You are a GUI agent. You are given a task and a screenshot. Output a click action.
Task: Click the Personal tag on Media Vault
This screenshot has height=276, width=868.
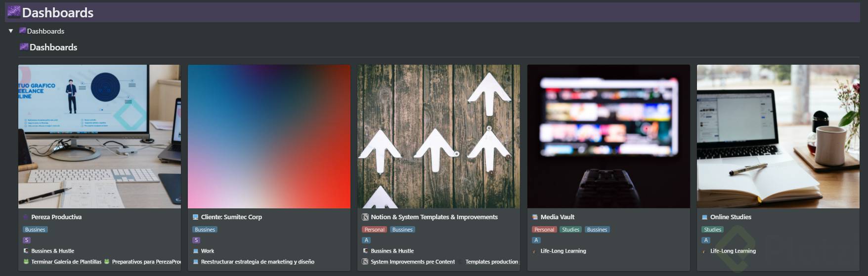click(544, 230)
